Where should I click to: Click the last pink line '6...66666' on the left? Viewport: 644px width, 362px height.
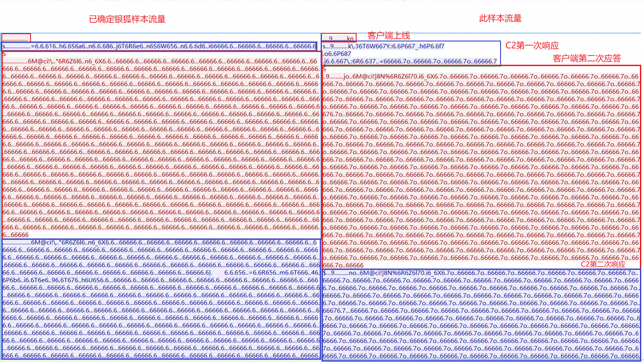(x=15, y=235)
